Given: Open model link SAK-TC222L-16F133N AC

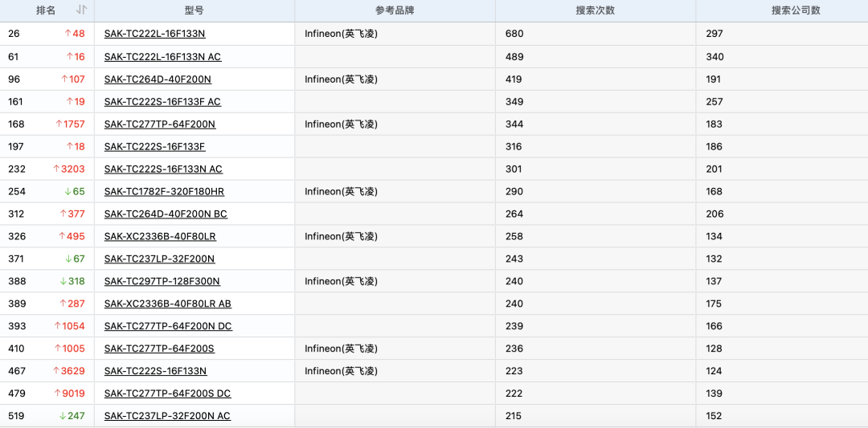Looking at the screenshot, I should 162,56.
